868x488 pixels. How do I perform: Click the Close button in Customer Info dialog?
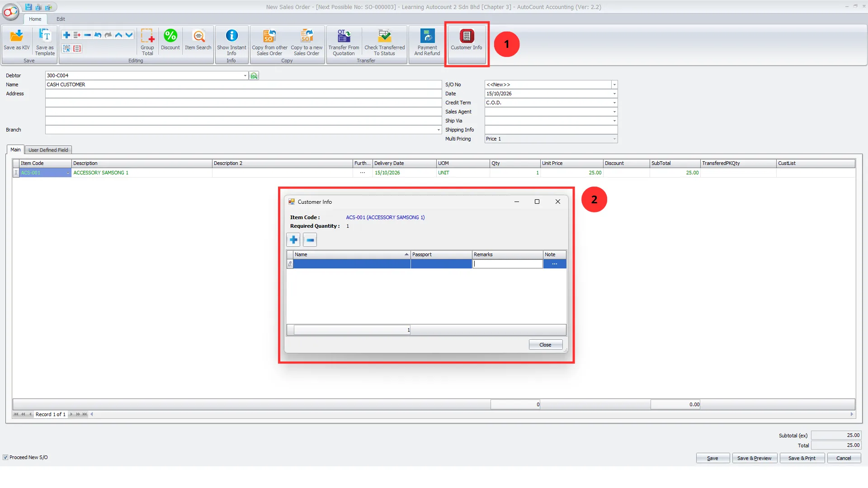(545, 345)
